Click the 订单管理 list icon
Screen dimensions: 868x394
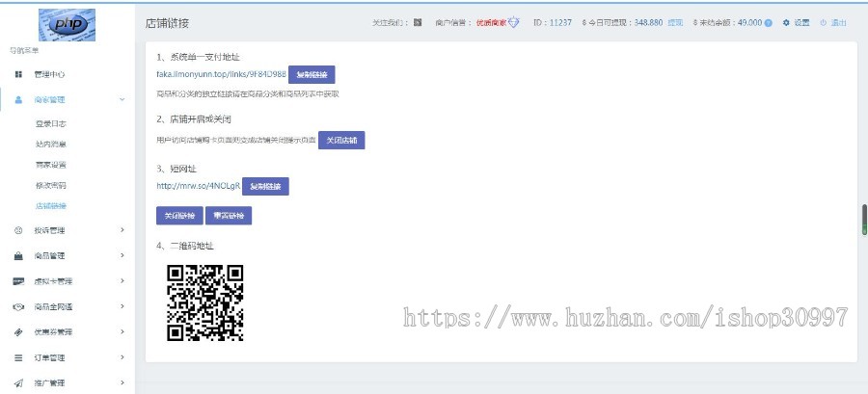18,357
